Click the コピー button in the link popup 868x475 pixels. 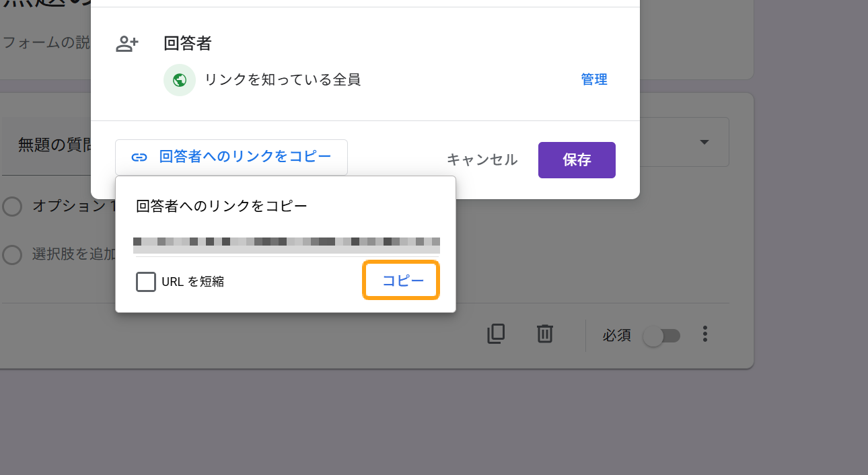[x=401, y=281]
